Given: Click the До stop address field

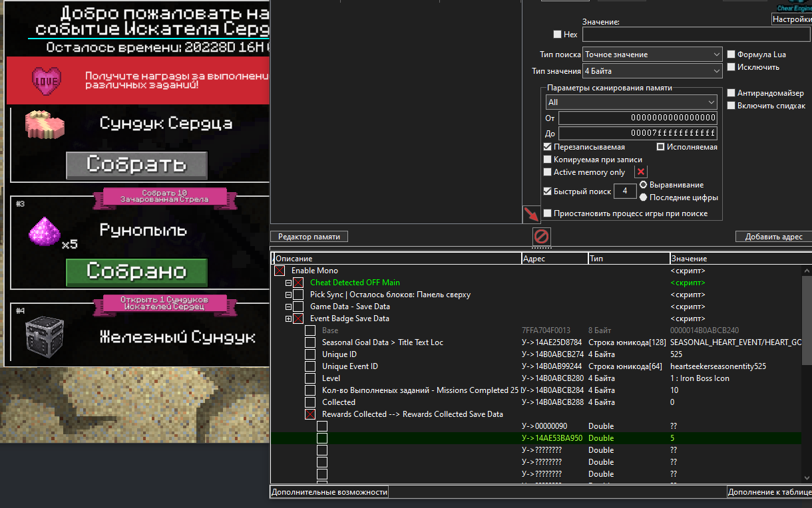Looking at the screenshot, I should point(638,133).
